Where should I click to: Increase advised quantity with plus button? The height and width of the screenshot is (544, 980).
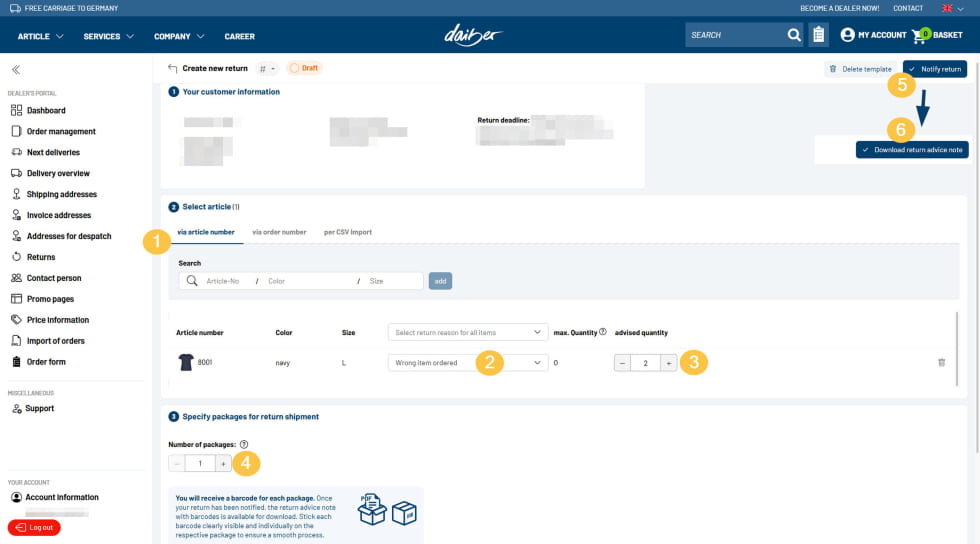tap(669, 363)
